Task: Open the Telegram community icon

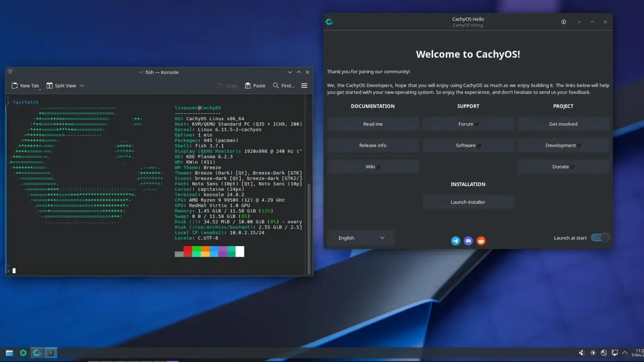Action: tap(455, 241)
